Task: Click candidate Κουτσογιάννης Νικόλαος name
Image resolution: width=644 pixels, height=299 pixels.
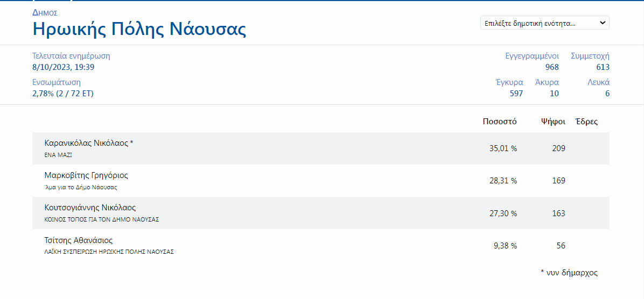Action: click(x=90, y=208)
